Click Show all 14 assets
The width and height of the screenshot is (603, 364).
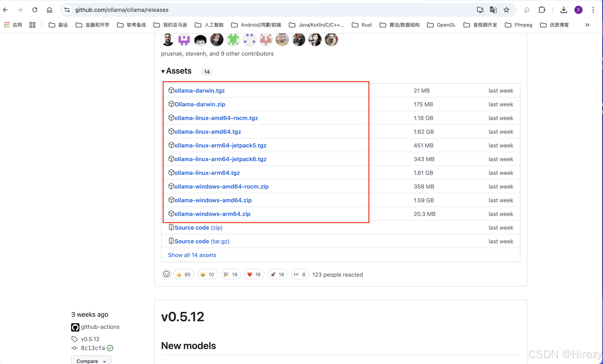point(192,255)
